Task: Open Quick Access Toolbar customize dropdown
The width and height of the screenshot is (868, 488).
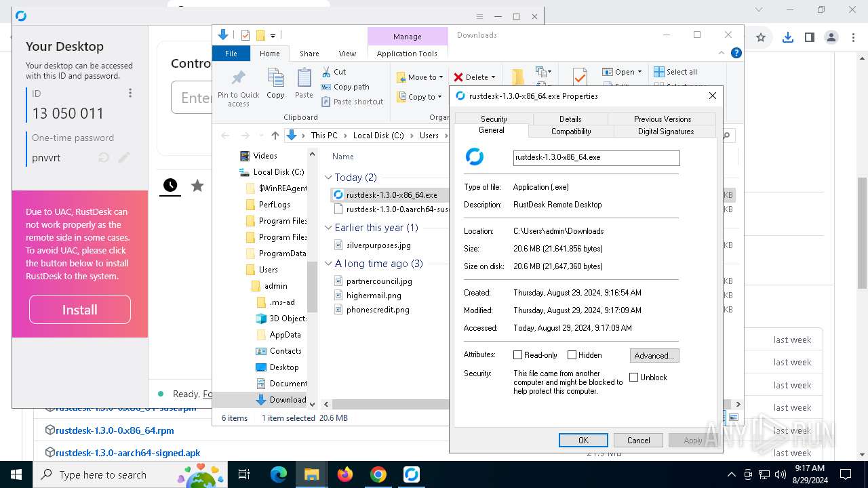Action: [273, 35]
